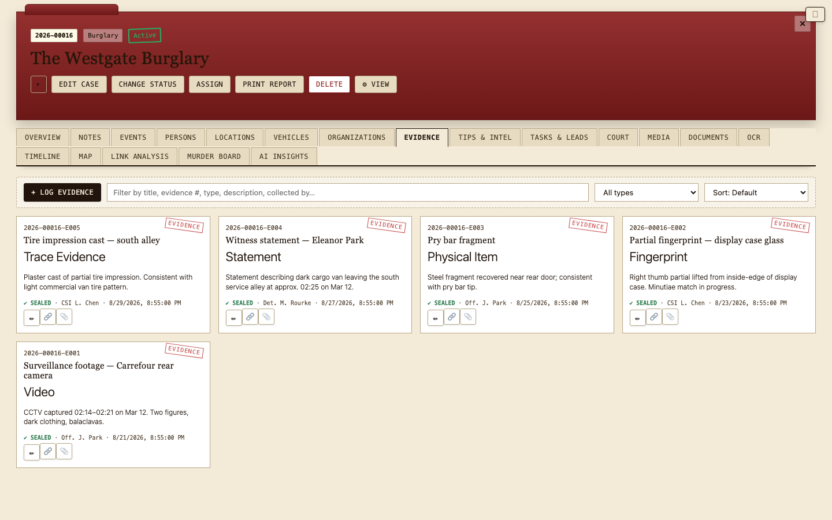The width and height of the screenshot is (832, 520).
Task: Edit the Pry bar fragment evidence entry
Action: coord(435,318)
